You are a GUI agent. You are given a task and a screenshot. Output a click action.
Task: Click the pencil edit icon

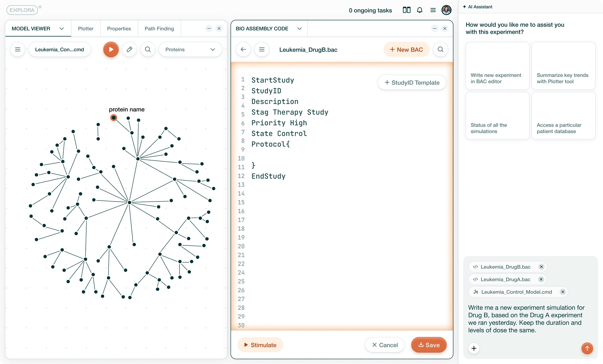(129, 49)
